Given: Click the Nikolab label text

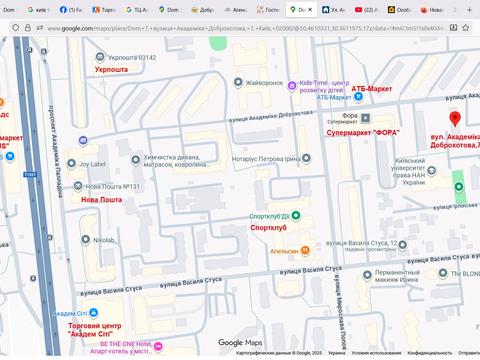Looking at the screenshot, I should click(104, 240).
